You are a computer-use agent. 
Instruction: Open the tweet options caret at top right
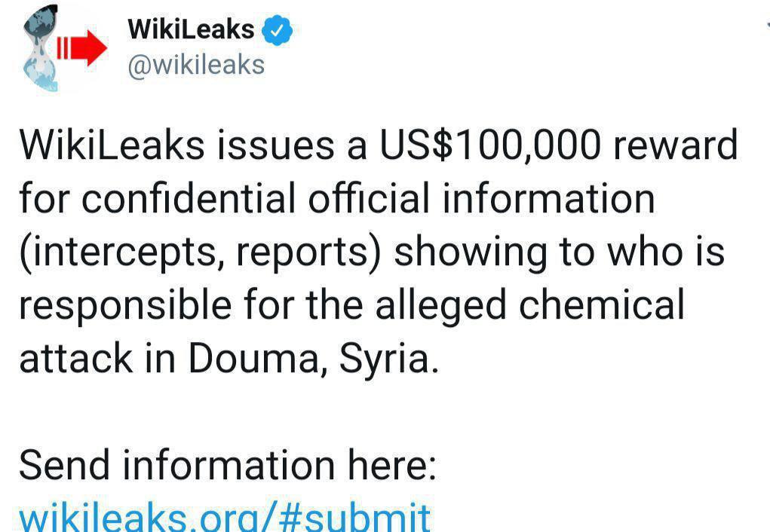pos(766,25)
